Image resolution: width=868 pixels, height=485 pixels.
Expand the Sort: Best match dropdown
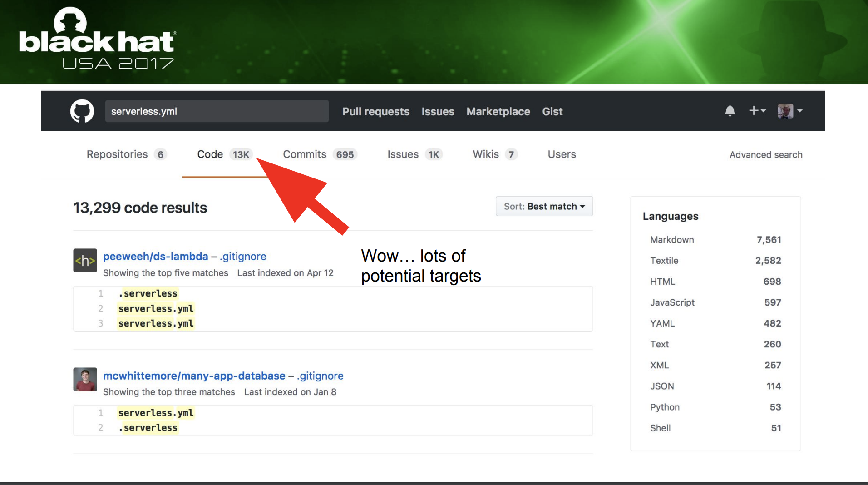tap(544, 206)
